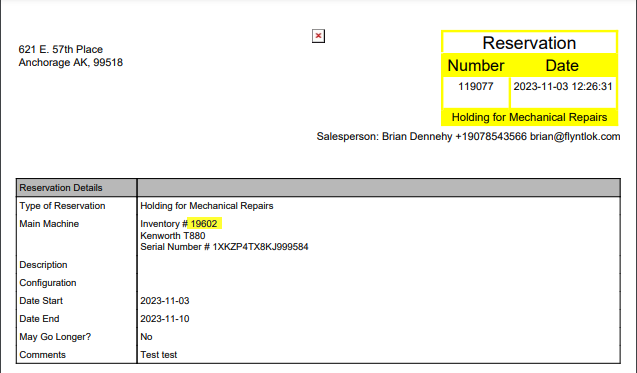Click the 'Configuration' row label
The width and height of the screenshot is (637, 373).
pos(48,283)
